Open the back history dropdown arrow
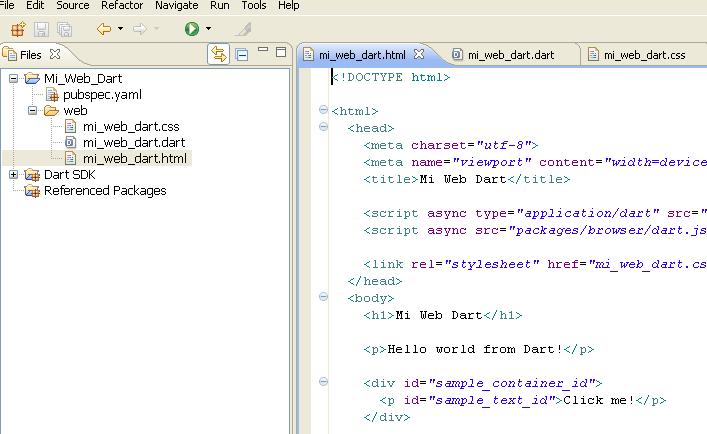707x434 pixels. click(x=120, y=28)
